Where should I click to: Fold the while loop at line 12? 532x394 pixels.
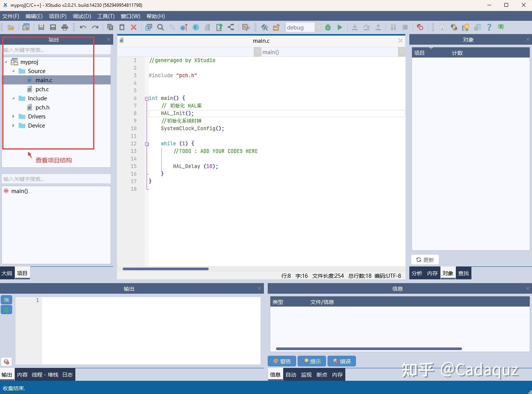point(147,144)
